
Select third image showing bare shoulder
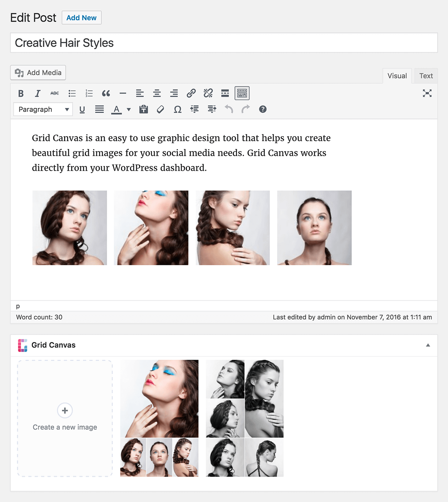[233, 228]
